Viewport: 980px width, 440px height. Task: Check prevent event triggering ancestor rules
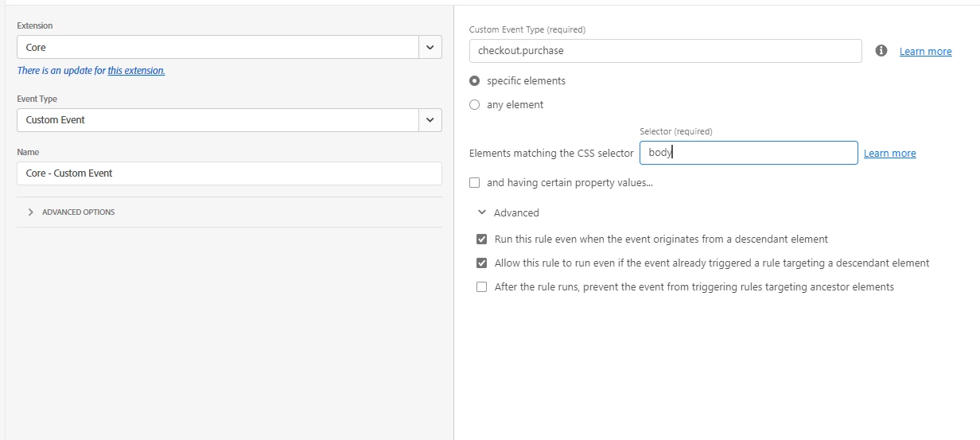coord(481,287)
